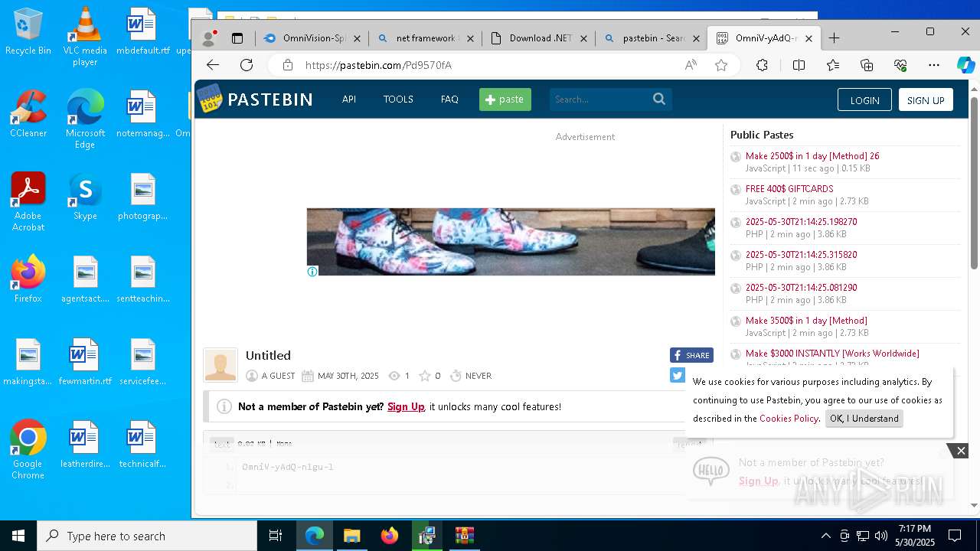Open 'FREE 400$ GIFTCARDS' paste
The image size is (980, 551).
coord(789,189)
